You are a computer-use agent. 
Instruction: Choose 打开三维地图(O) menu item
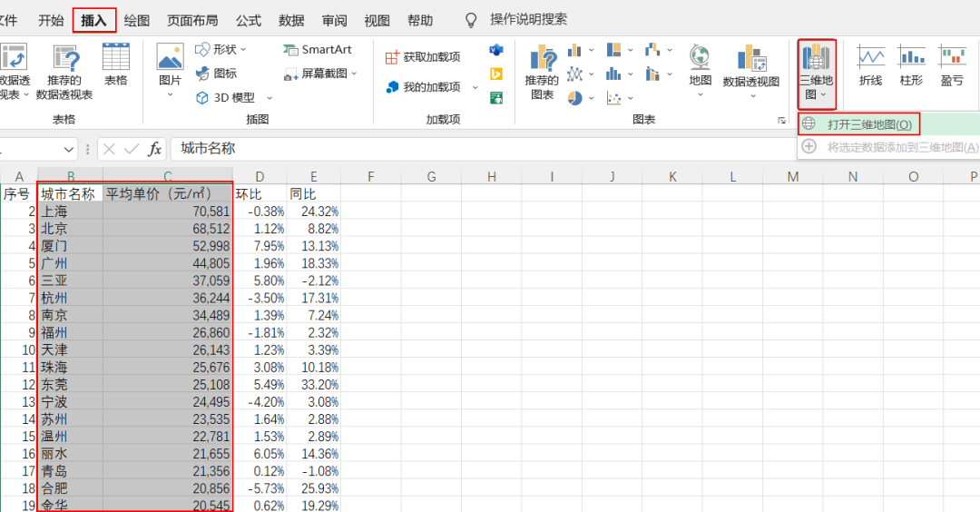coord(888,124)
